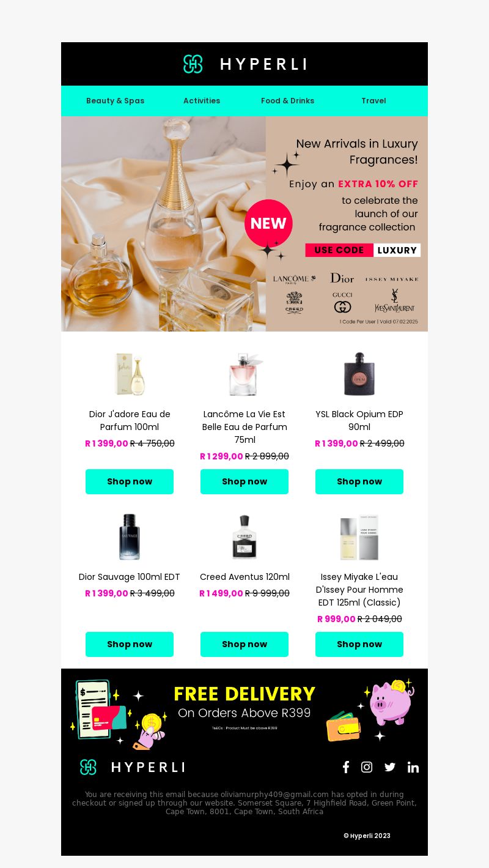The image size is (489, 868).
Task: Click the Hyperli logo in the footer
Action: click(x=132, y=767)
